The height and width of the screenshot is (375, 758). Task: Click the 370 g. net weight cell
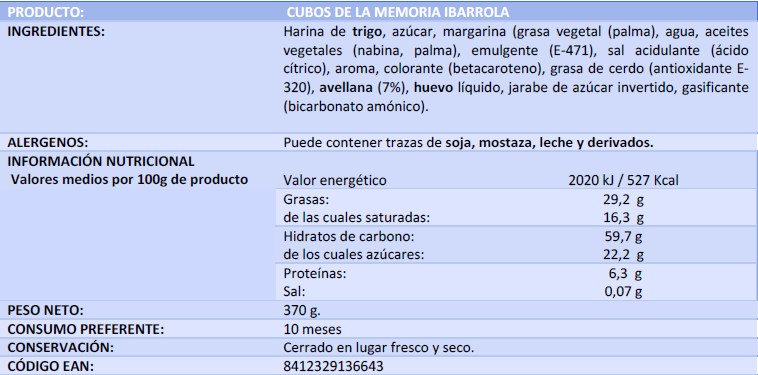(x=302, y=311)
